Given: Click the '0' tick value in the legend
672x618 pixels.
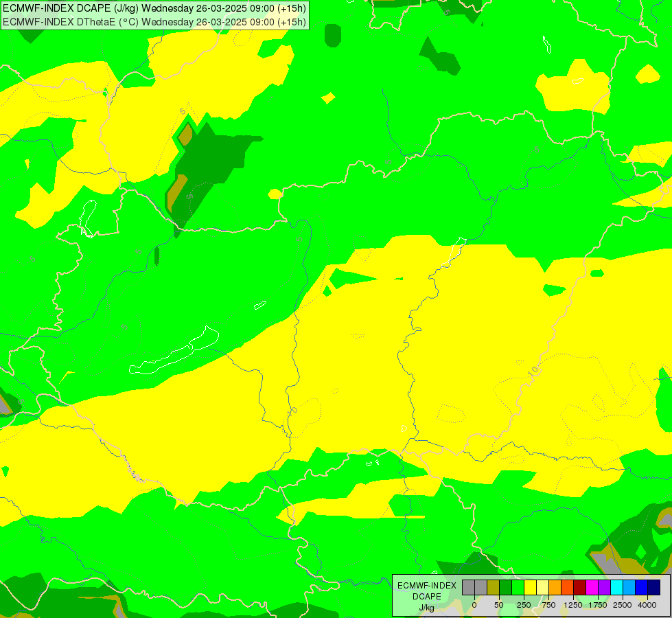Looking at the screenshot, I should coord(474,605).
